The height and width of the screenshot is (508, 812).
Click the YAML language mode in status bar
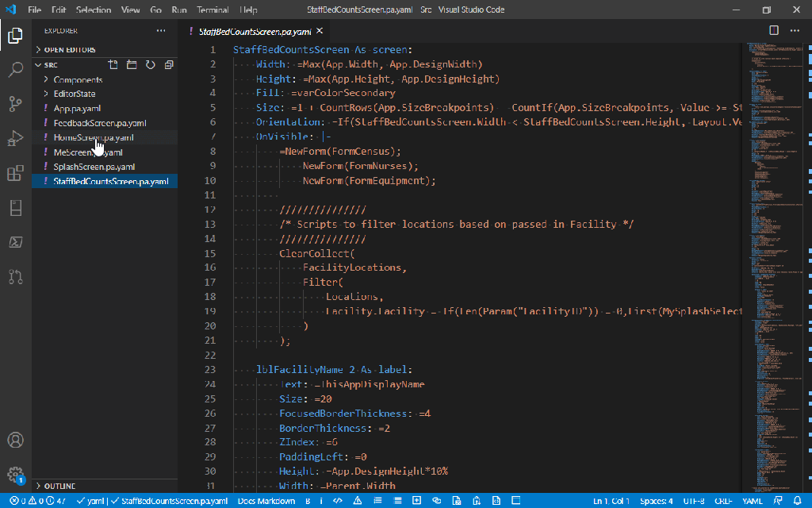752,501
